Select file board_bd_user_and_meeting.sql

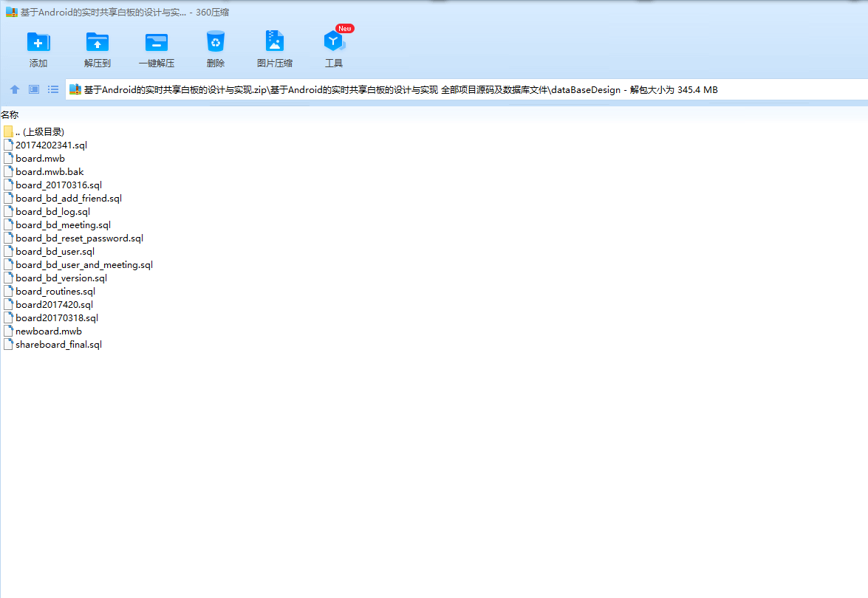point(84,264)
